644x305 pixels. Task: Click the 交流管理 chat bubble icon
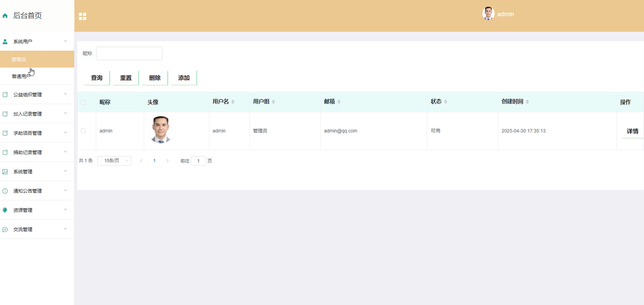pyautogui.click(x=5, y=230)
